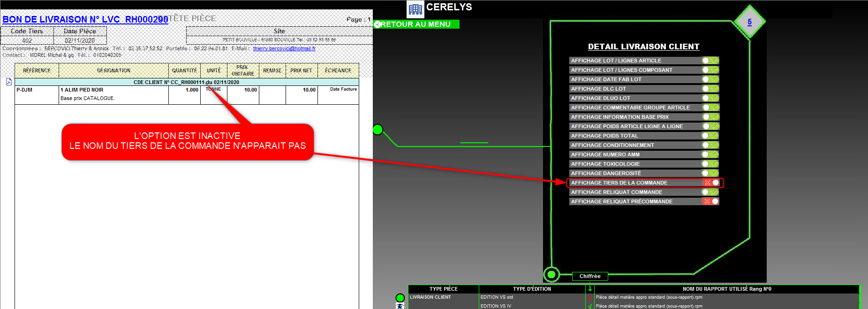Open the BON DE LIVRAISON N° LVC_RH000290 link
This screenshot has width=868, height=309.
(x=85, y=19)
